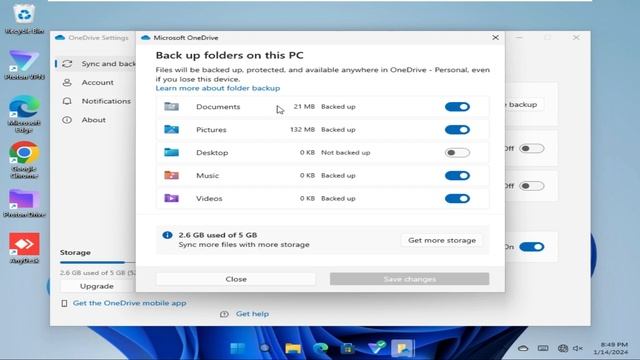Click the volume muted tray icon
This screenshot has height=360, width=640.
click(x=578, y=348)
